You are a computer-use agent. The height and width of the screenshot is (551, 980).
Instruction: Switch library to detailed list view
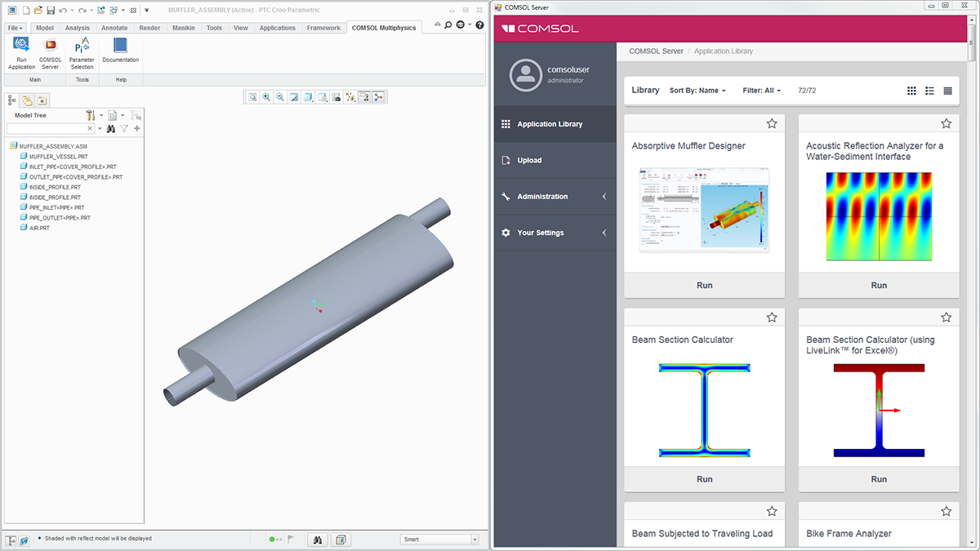(947, 91)
